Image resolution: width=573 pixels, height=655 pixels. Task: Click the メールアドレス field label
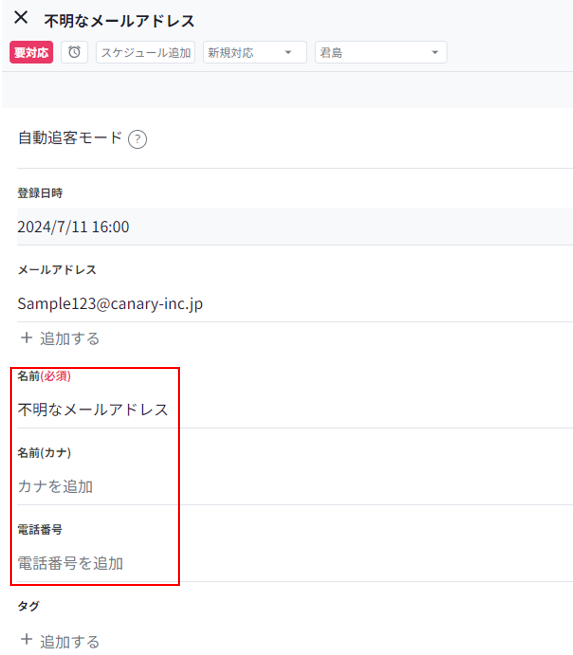pos(57,270)
